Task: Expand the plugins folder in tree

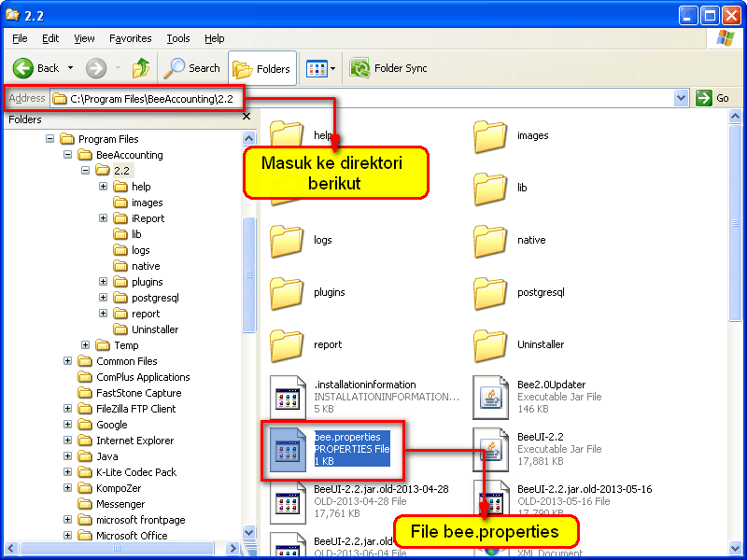Action: pos(103,282)
